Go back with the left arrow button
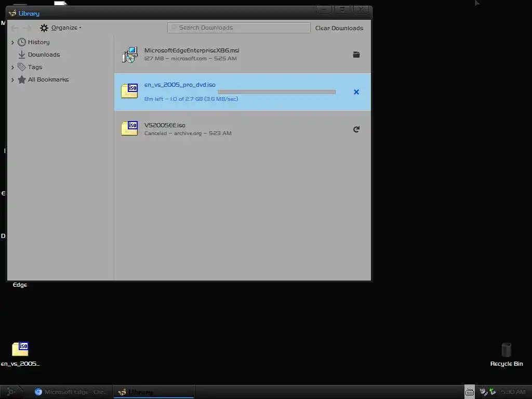This screenshot has height=399, width=532. coord(15,28)
